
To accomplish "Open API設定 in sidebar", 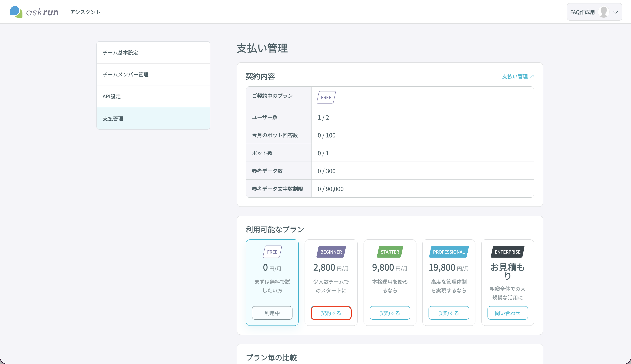I will tap(153, 96).
